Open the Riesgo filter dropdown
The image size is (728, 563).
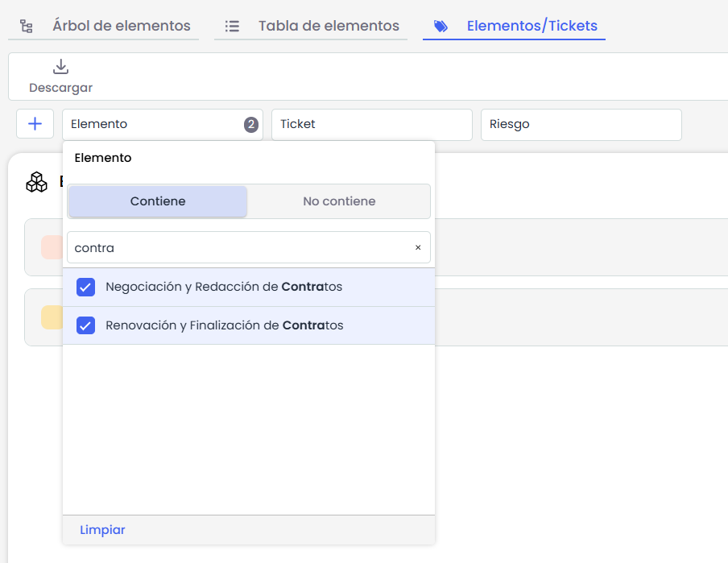pyautogui.click(x=581, y=125)
